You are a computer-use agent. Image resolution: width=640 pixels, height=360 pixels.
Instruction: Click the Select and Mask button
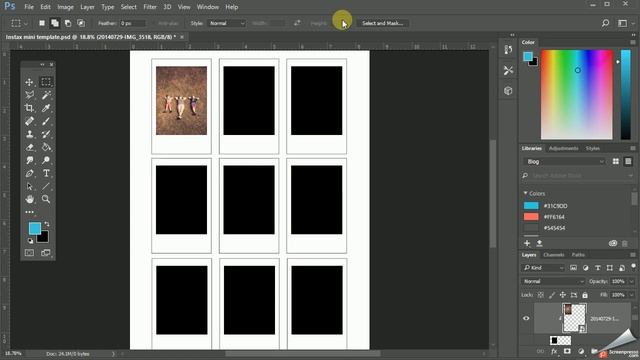click(382, 23)
